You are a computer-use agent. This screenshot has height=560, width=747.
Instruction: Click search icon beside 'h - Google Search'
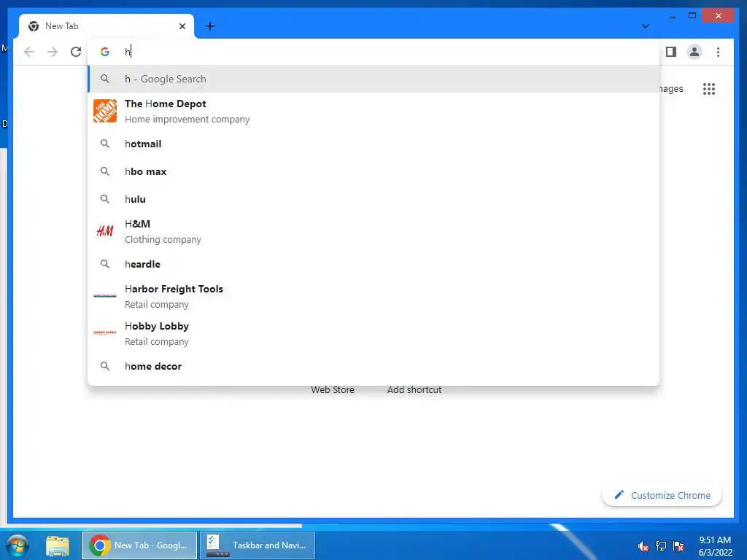(105, 79)
